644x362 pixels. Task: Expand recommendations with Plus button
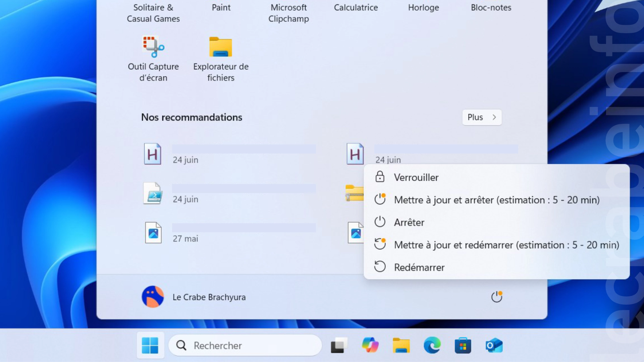coord(482,117)
